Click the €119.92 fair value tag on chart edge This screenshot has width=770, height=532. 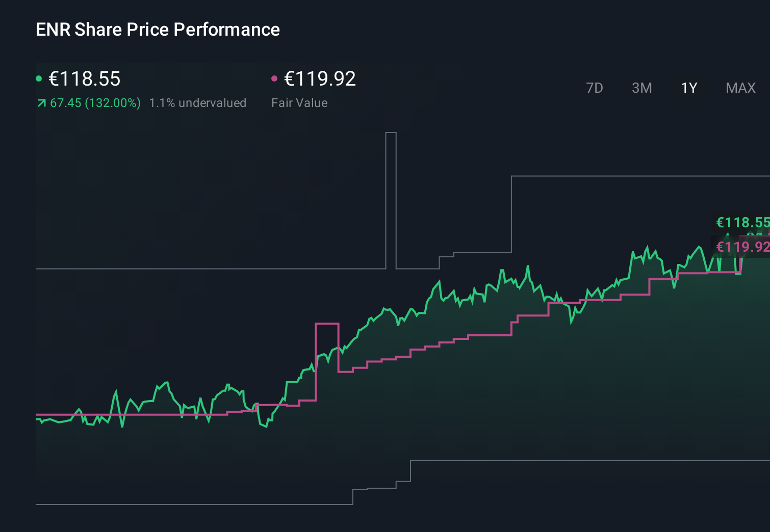[x=742, y=247]
